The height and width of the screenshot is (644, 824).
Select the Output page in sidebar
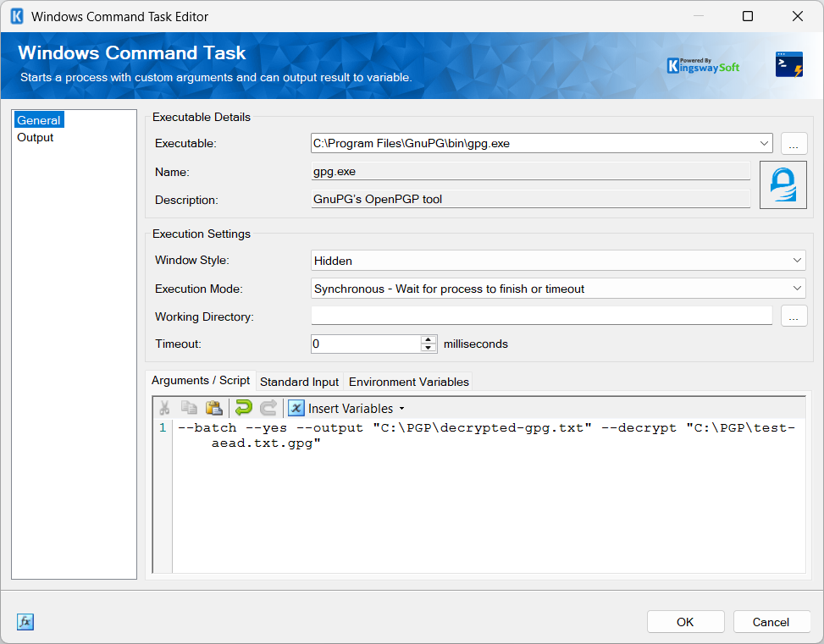coord(36,138)
